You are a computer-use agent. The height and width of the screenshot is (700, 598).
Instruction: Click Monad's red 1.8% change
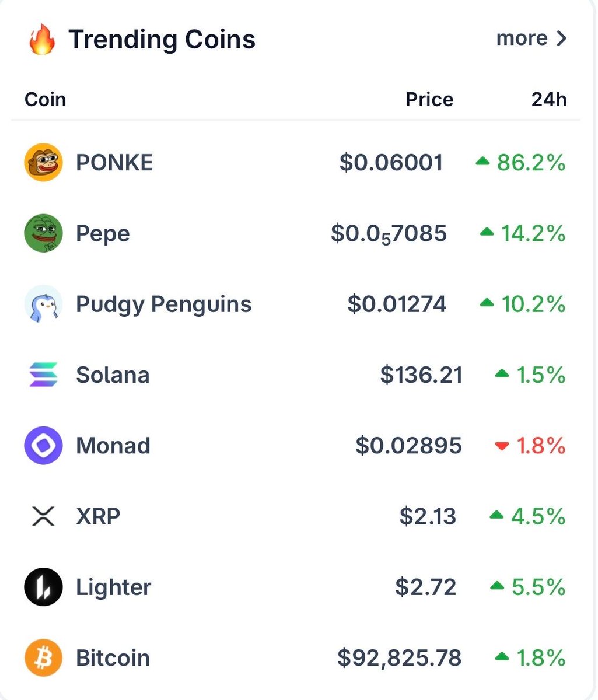click(541, 446)
